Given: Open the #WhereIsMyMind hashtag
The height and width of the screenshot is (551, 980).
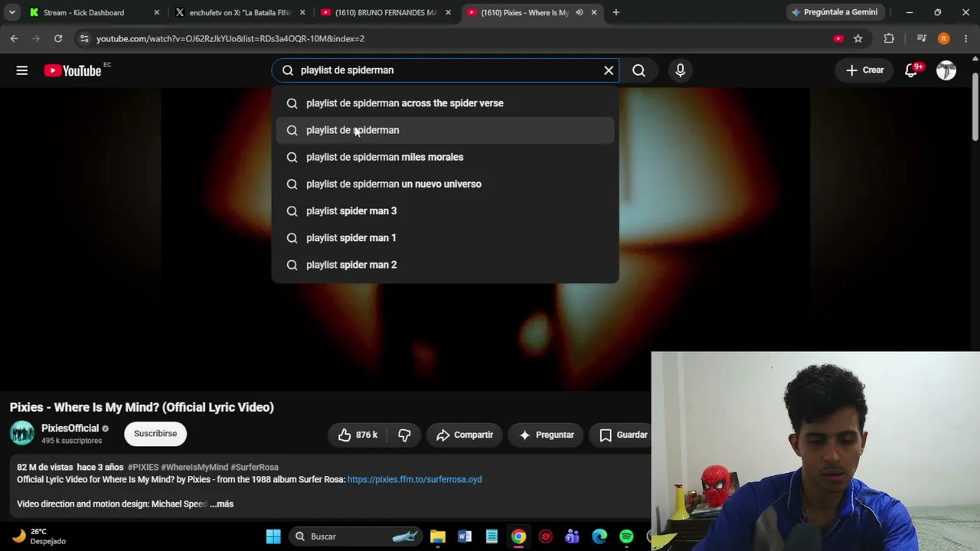Looking at the screenshot, I should (194, 468).
